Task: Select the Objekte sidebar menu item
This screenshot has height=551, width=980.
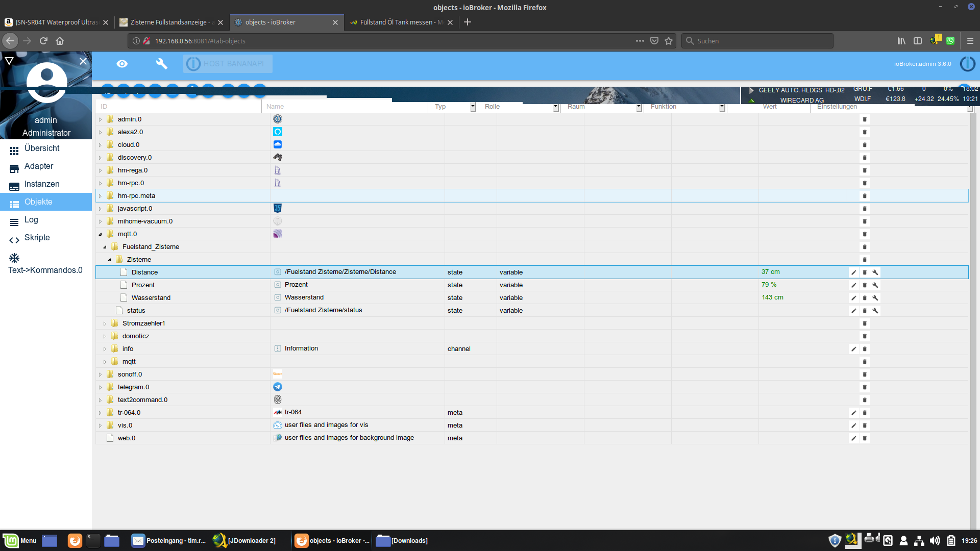Action: 38,202
